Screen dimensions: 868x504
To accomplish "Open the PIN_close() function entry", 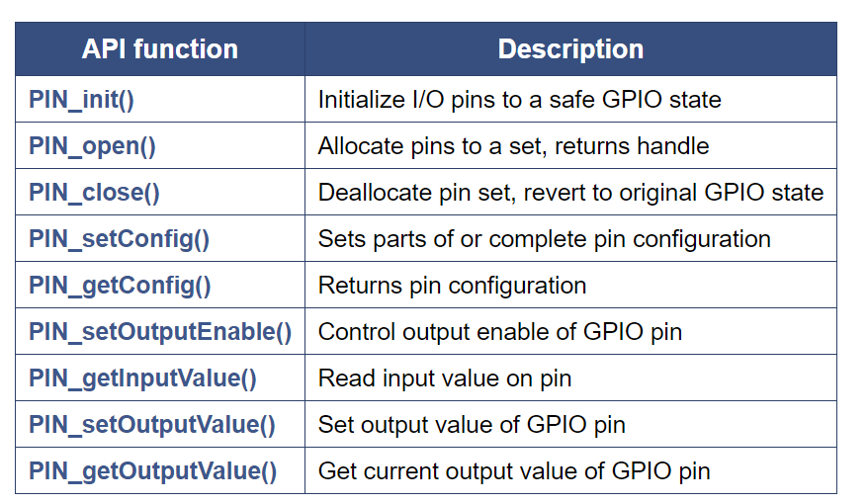I will 94,193.
